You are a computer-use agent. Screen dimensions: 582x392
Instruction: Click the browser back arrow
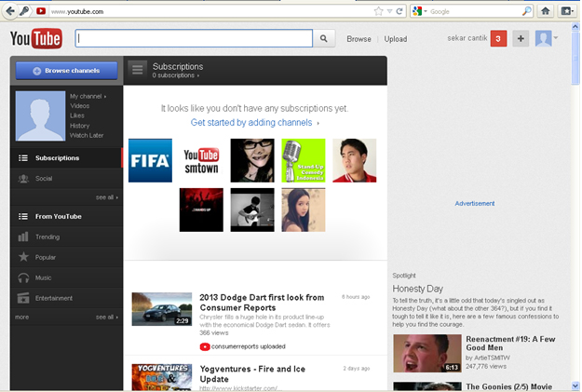[10, 11]
